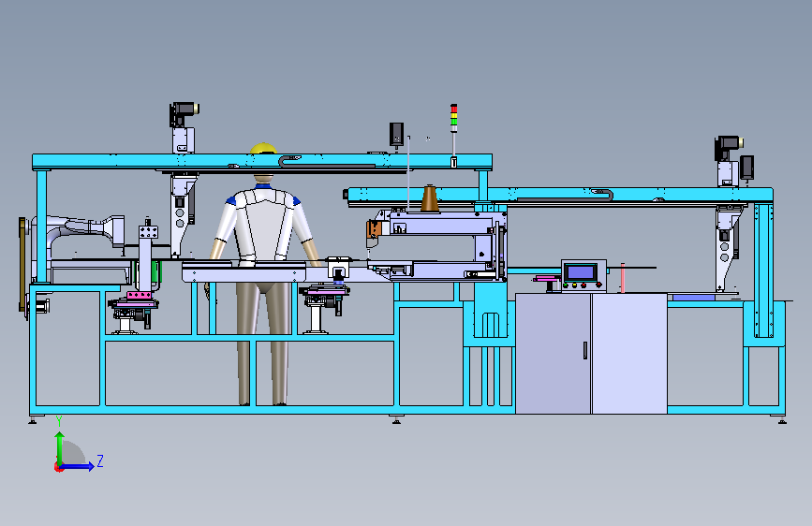The height and width of the screenshot is (526, 812).
Task: Select the green part behind the left column
Action: [155, 273]
